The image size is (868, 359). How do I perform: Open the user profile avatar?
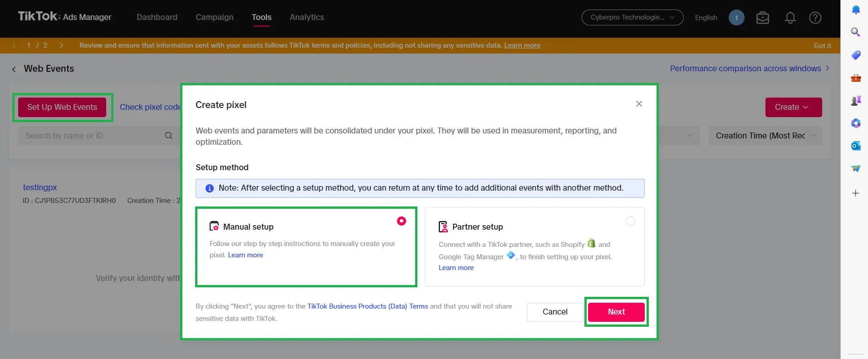(x=736, y=18)
